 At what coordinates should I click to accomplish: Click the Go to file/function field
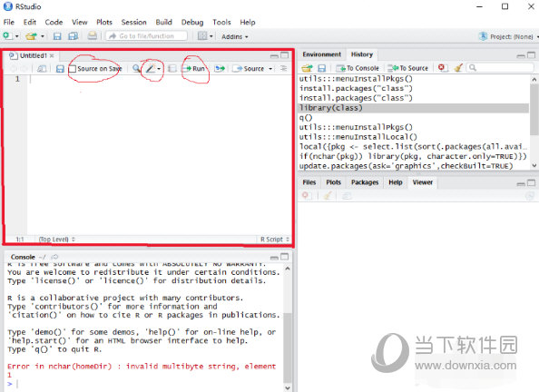click(x=147, y=35)
